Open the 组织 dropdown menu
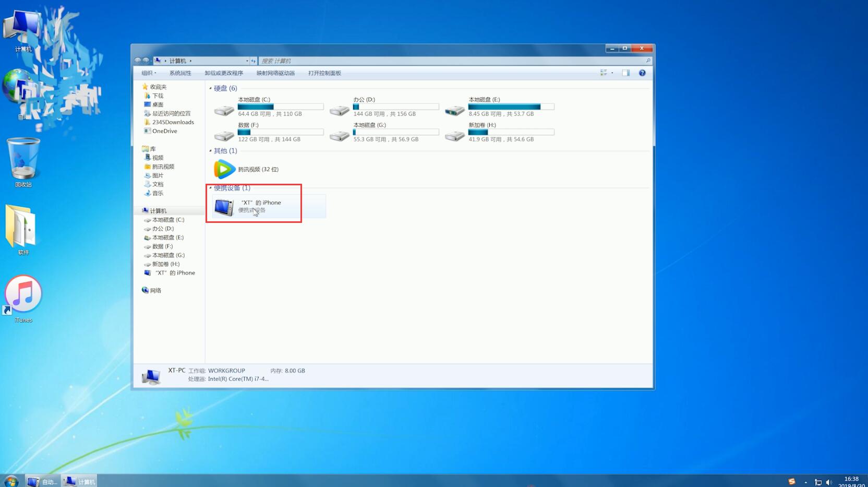Screen dimensions: 868x487 pos(149,73)
